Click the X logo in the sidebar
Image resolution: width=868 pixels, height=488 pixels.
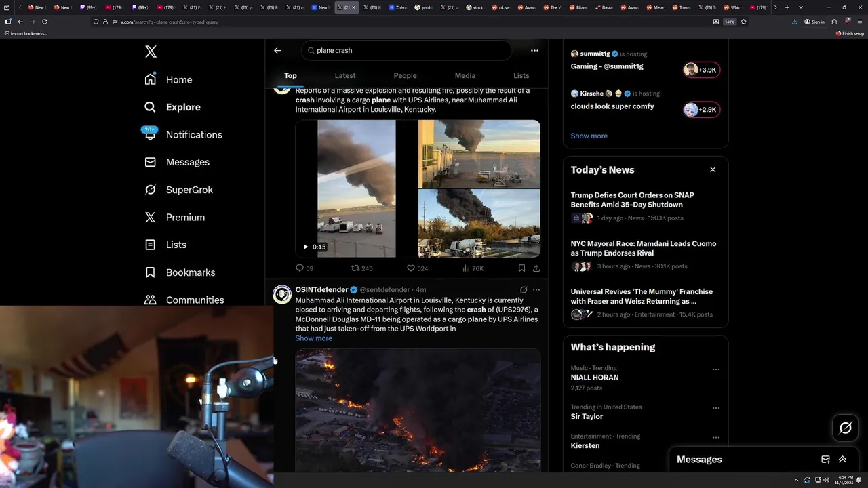pos(151,52)
